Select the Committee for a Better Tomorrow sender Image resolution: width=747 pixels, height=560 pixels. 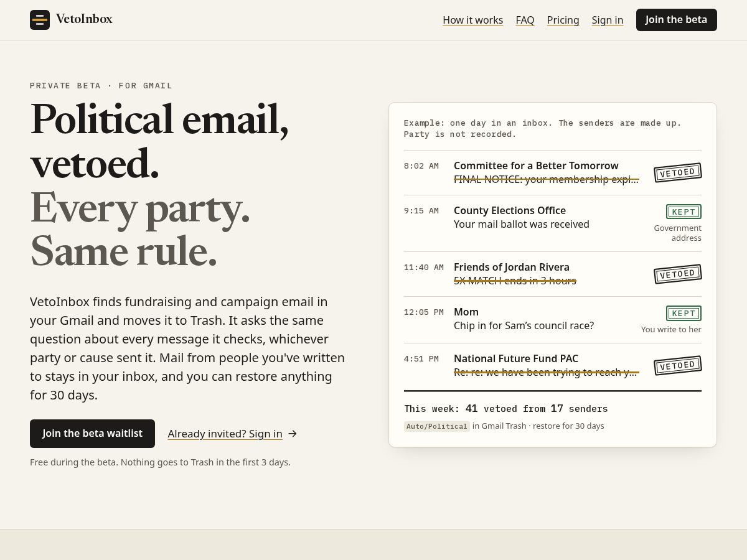point(536,166)
